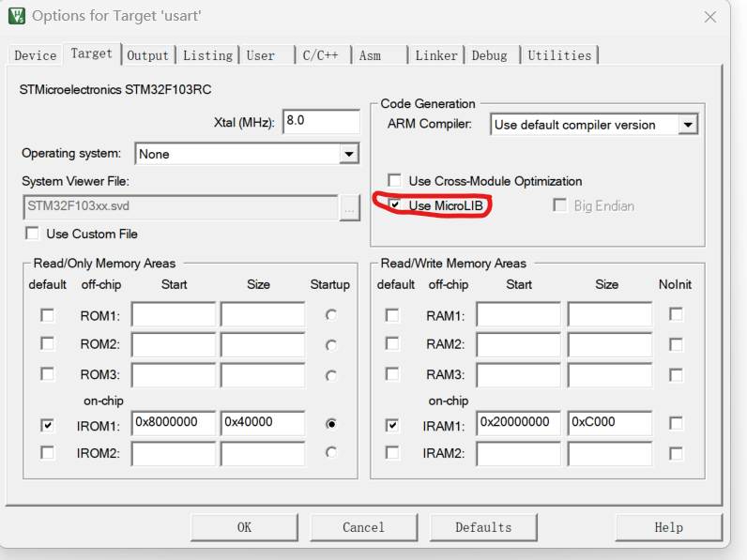747x560 pixels.
Task: Select ROM1 as Startup radio button
Action: (331, 315)
